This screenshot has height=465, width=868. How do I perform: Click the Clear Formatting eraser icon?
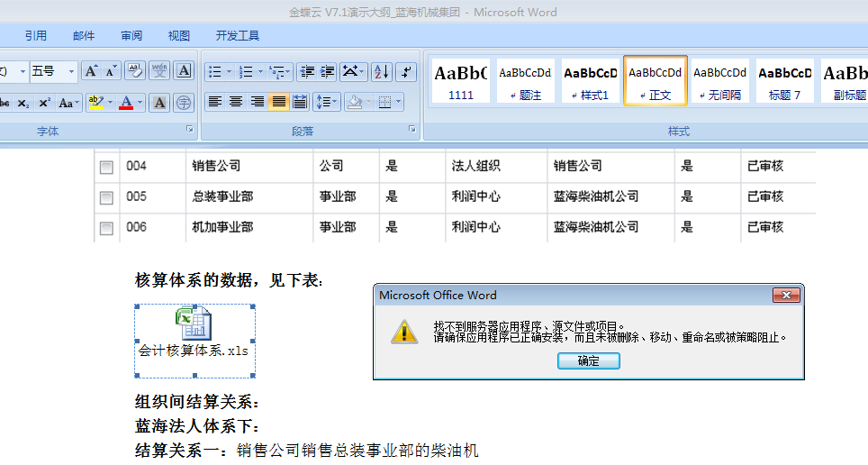(x=135, y=71)
